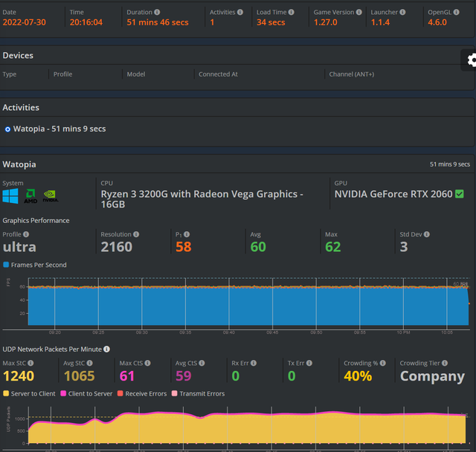Click the P1 value 58
The height and width of the screenshot is (452, 476).
coord(184,247)
